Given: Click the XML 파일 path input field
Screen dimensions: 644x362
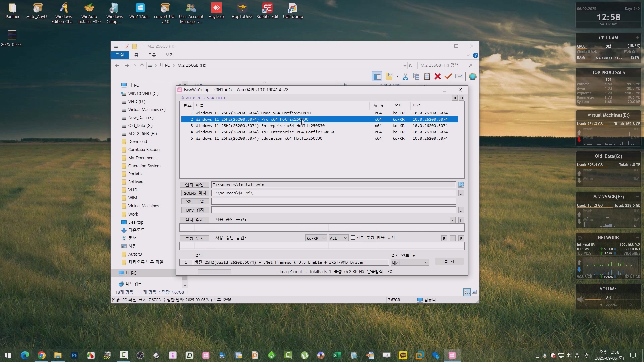Looking at the screenshot, I should 333,201.
